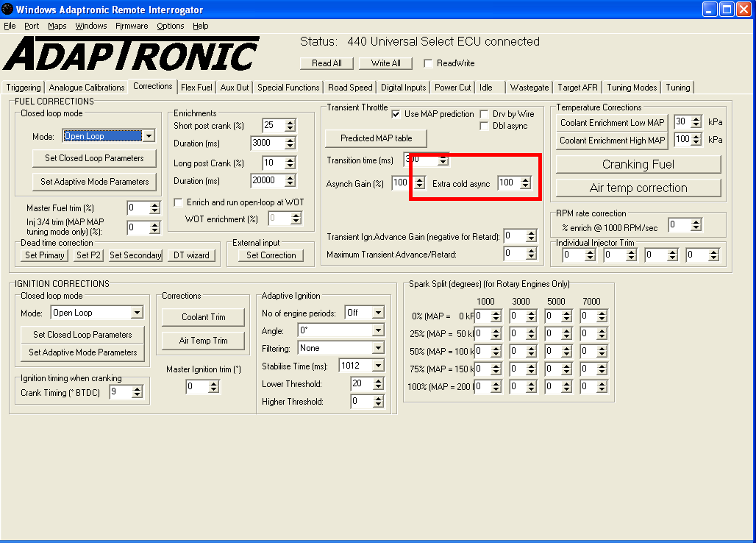Screen dimensions: 756x543
Task: Decrease the Master Fuel trim value
Action: coord(154,212)
